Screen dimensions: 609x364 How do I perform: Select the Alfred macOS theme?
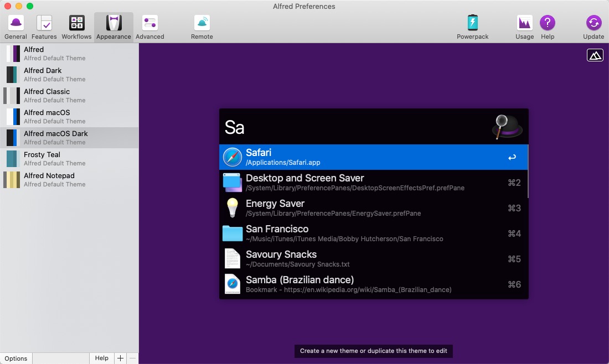tap(69, 116)
